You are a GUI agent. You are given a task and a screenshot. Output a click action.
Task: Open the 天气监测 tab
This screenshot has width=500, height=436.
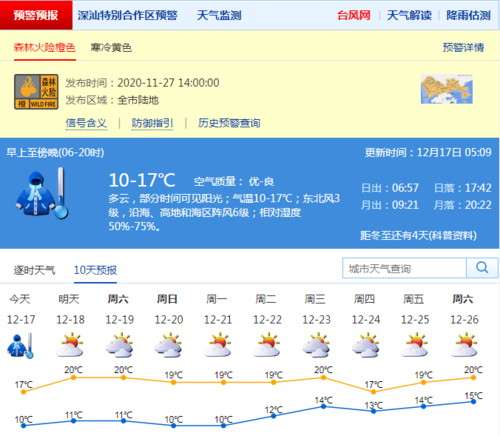click(219, 15)
